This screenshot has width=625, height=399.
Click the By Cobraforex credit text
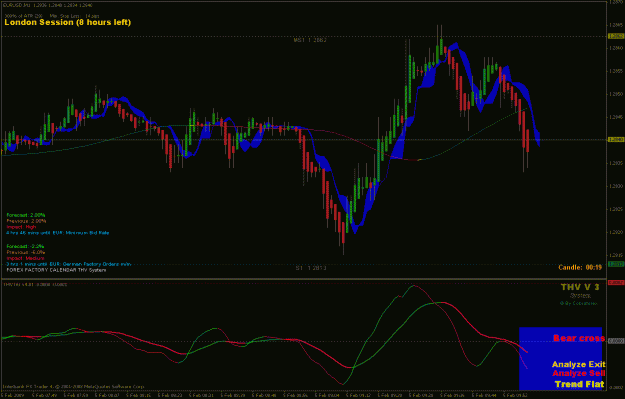(x=578, y=303)
